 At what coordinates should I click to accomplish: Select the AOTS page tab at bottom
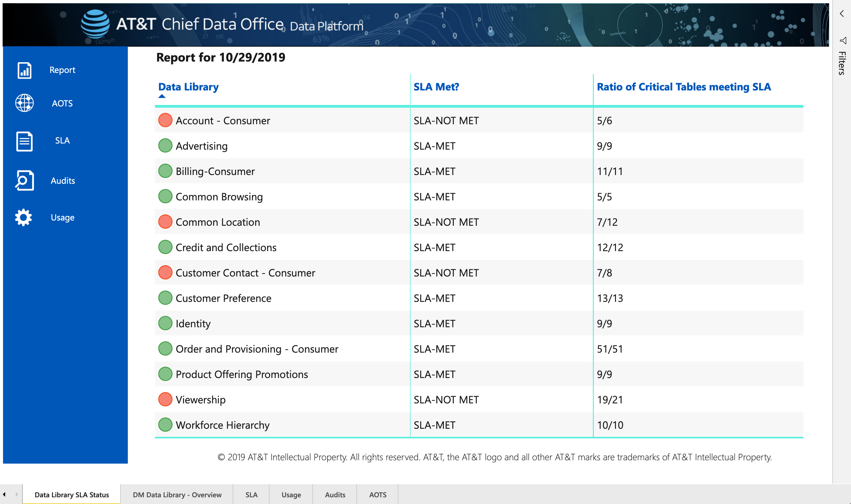pos(378,494)
